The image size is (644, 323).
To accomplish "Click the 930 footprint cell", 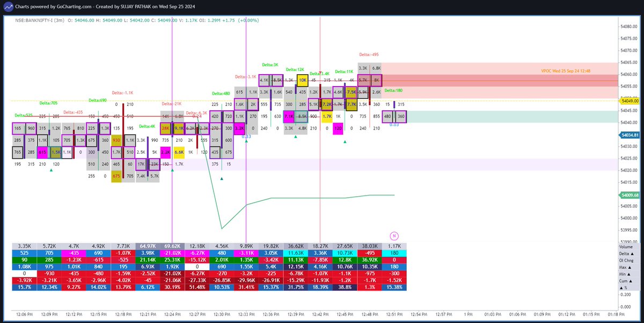I will 116,140.
